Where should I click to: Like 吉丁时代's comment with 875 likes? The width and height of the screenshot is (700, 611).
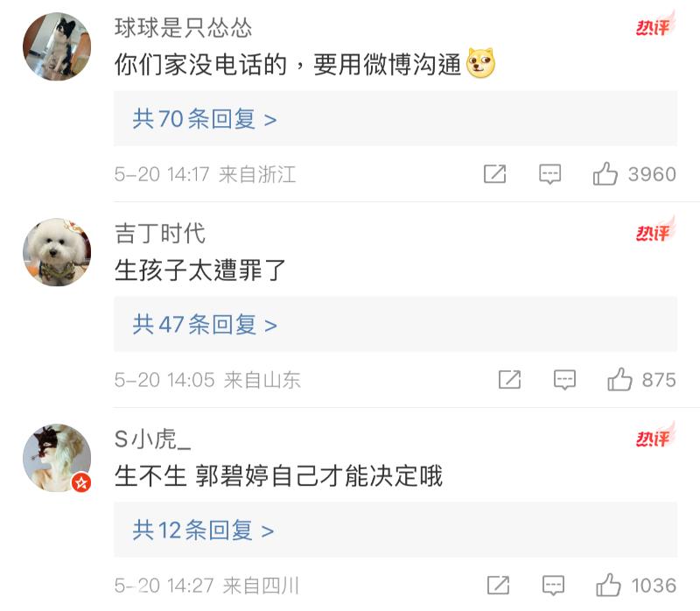(619, 379)
